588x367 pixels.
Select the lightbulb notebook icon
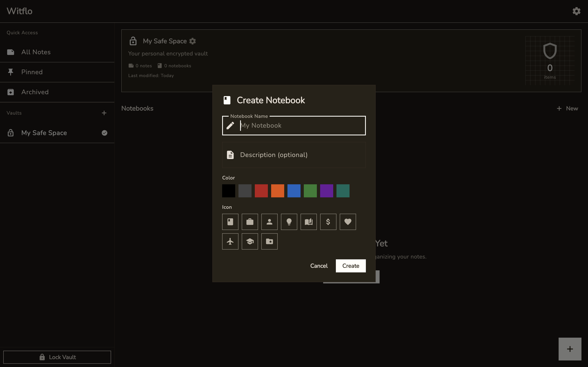click(289, 222)
